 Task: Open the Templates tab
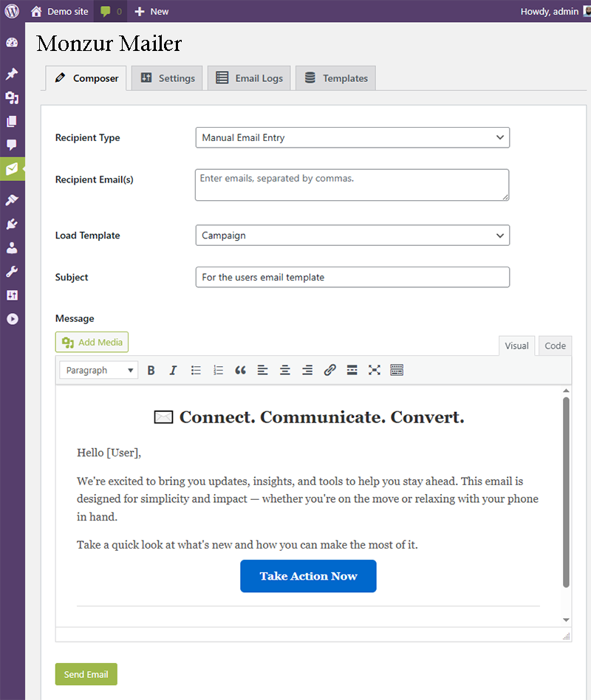(x=335, y=78)
